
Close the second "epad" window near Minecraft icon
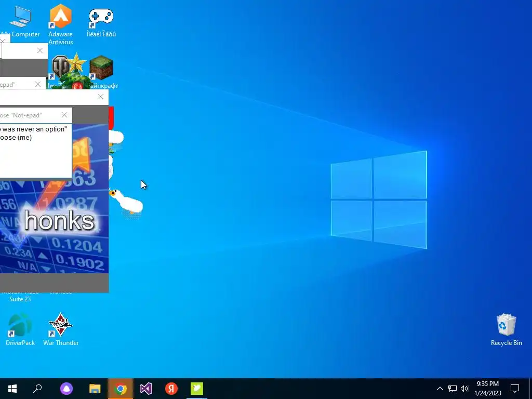37,84
